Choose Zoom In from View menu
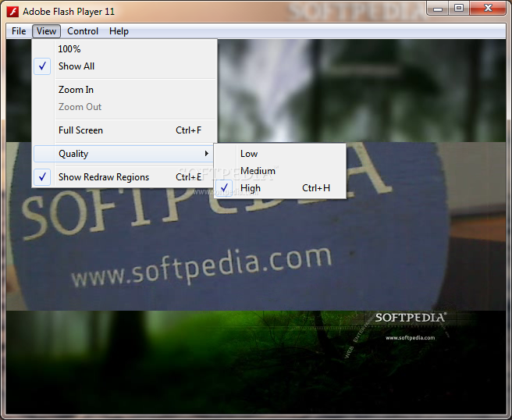Screen dimensions: 512x420 click(x=125, y=90)
